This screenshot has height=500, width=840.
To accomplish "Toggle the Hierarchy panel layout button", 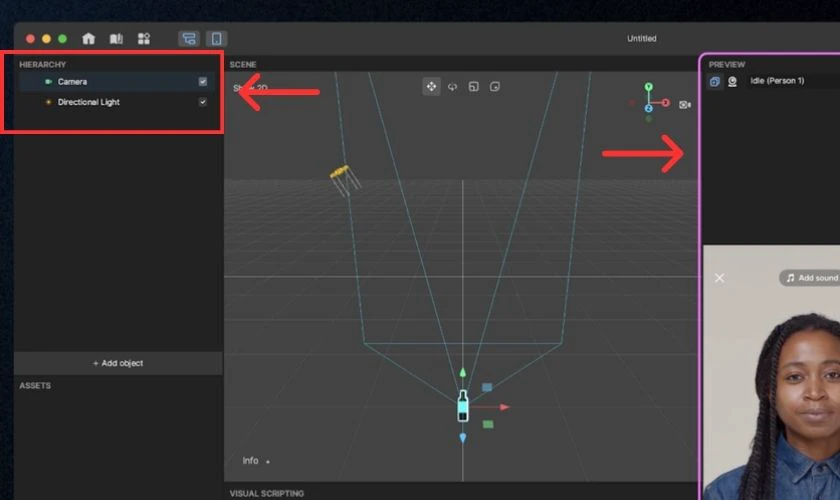I will [189, 39].
